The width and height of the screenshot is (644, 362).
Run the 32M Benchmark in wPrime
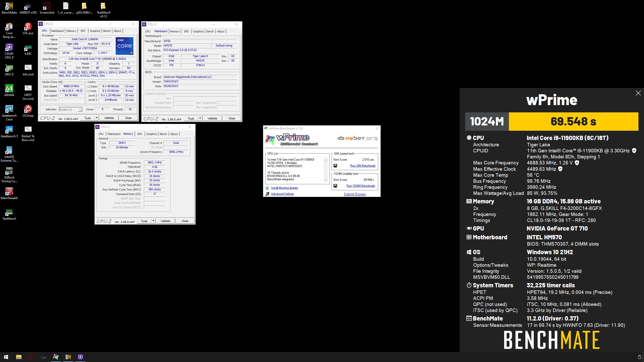pos(363,166)
